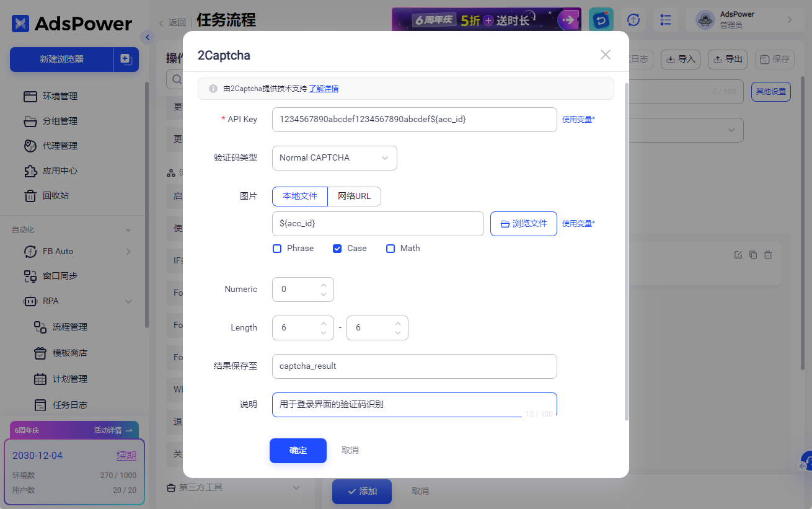Click 取消 in the 2Captcha dialog
Screen dimensions: 812x509
click(x=350, y=451)
